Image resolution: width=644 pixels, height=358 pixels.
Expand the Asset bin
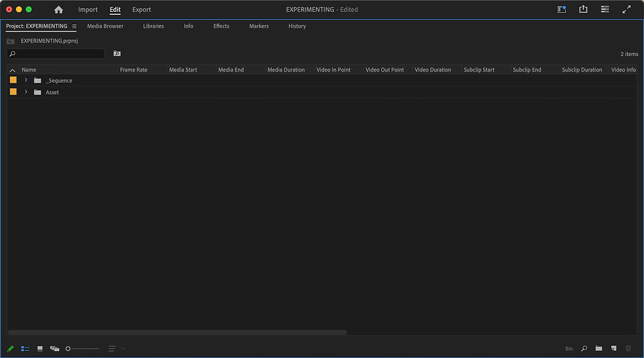[26, 92]
